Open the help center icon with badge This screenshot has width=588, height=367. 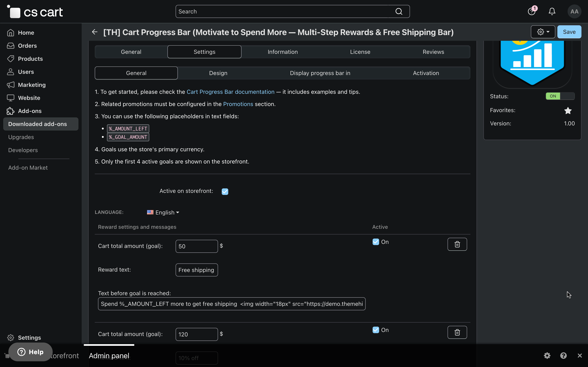click(x=532, y=11)
